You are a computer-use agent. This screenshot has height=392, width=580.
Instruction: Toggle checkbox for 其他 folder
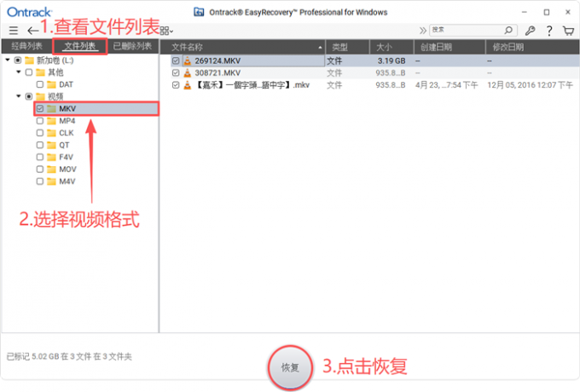click(29, 72)
